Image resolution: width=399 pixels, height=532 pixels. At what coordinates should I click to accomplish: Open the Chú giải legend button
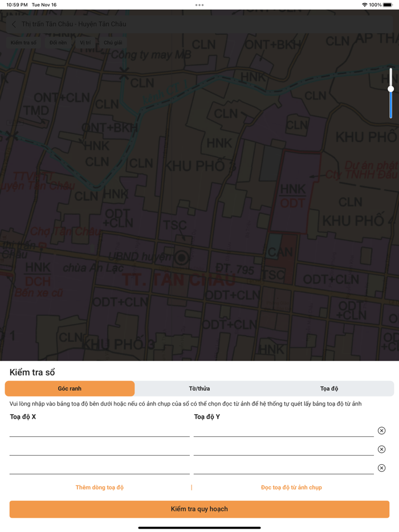click(113, 42)
